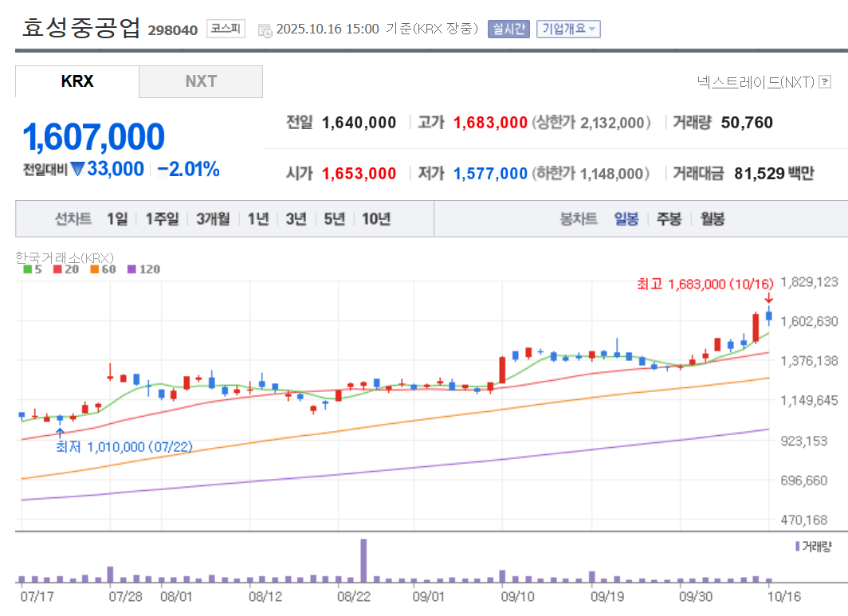Click the 전일 value 1,640,000
Screen dimensions: 848x616
359,123
